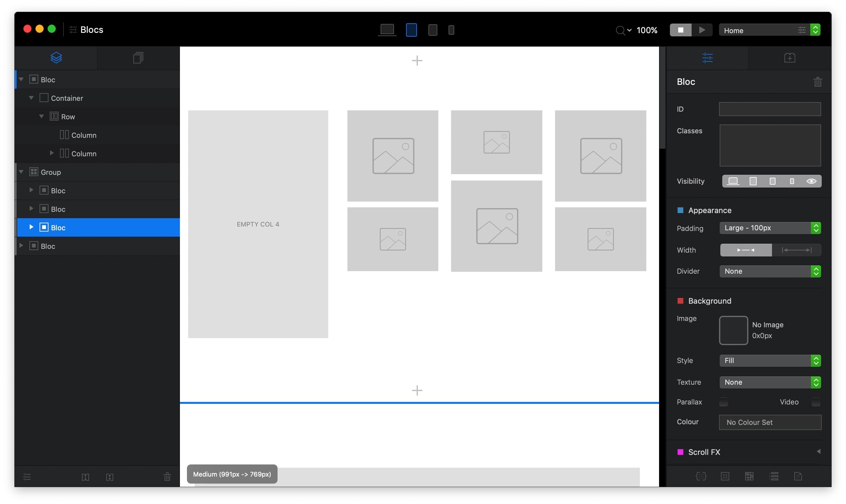Enable the Video checkbox
The image size is (846, 504).
pos(816,402)
